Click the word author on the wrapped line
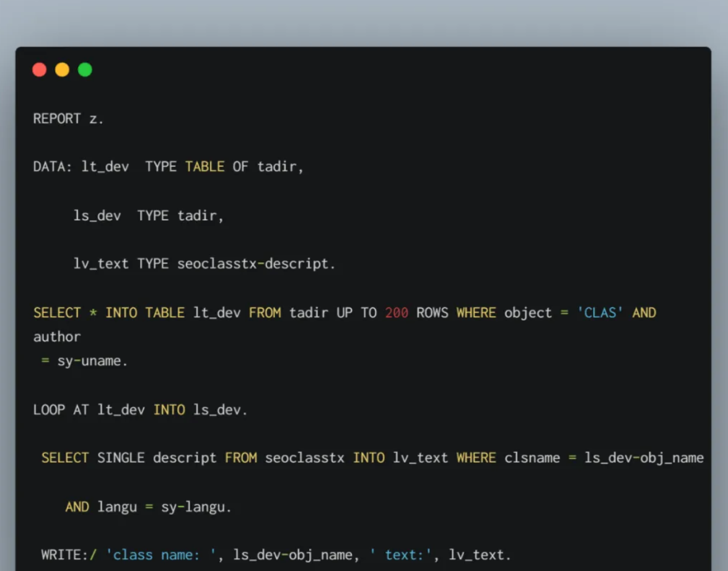The height and width of the screenshot is (571, 728). click(57, 337)
